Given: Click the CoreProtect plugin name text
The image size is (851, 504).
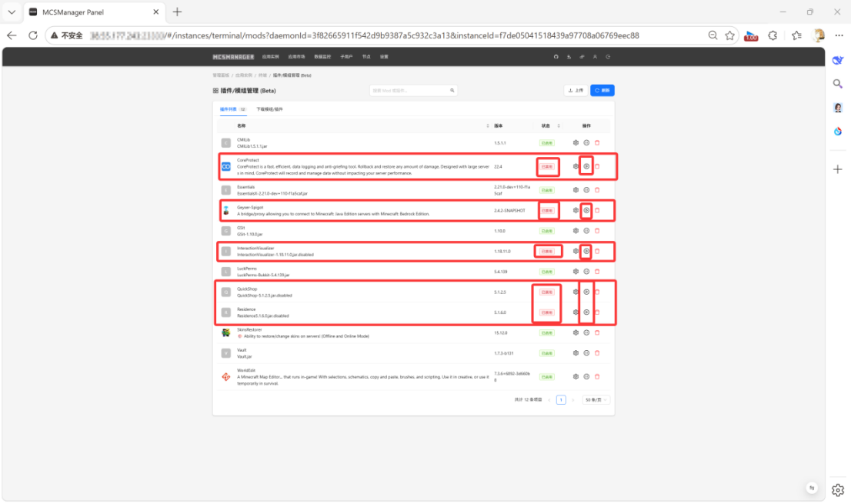Looking at the screenshot, I should coord(248,160).
